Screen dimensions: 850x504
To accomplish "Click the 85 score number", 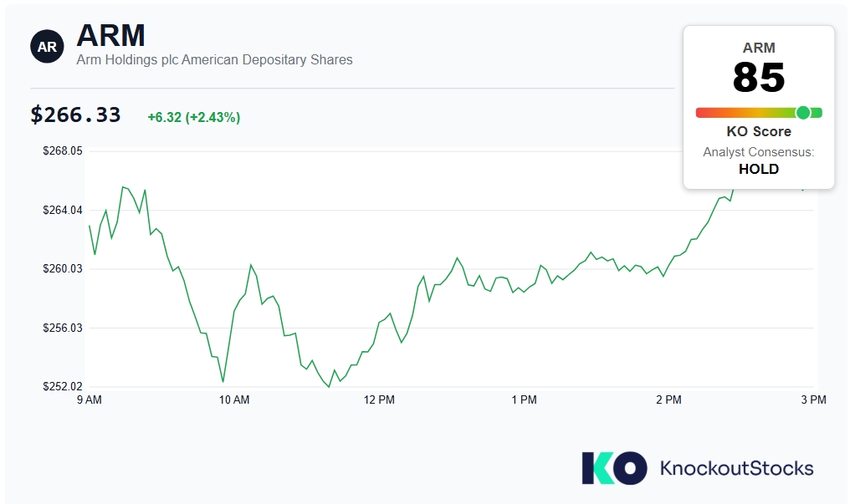I will coord(758,78).
